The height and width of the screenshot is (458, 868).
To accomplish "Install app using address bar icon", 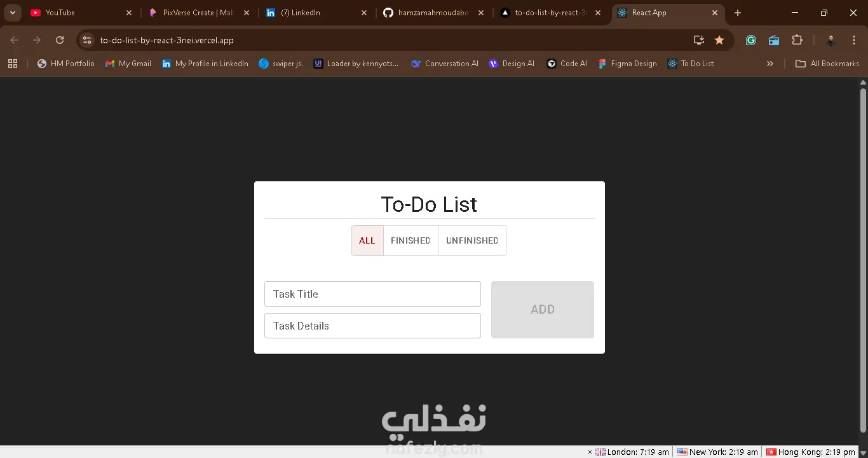I will [699, 40].
